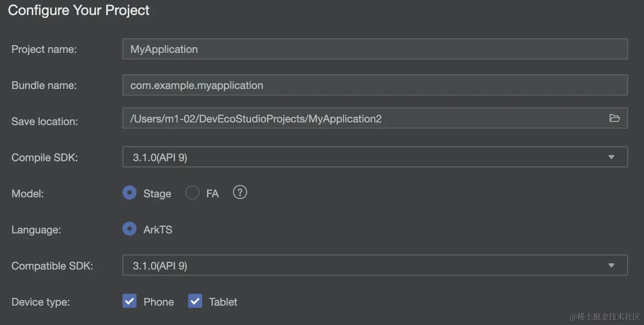Select the ArkTS language radio button

coord(130,229)
